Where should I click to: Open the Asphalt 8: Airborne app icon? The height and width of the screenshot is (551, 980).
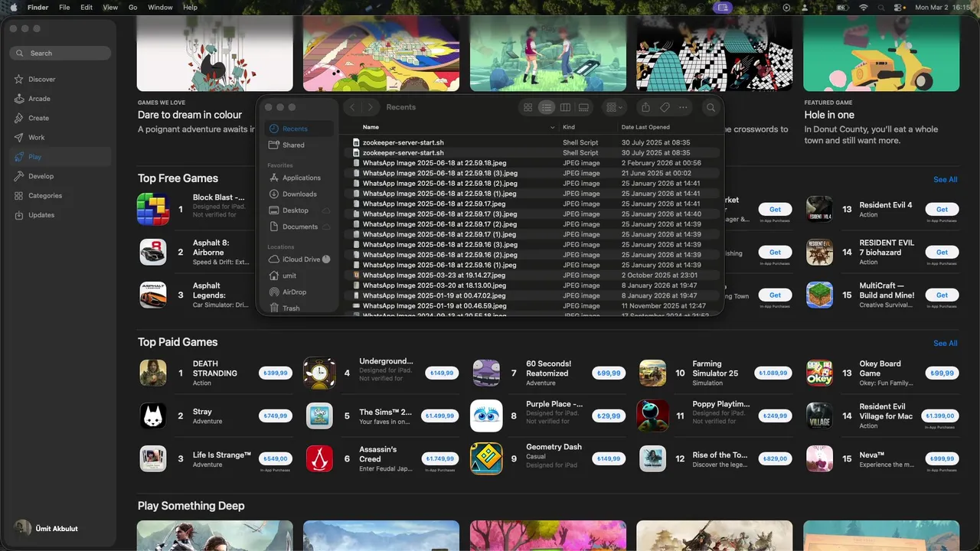[x=153, y=252]
